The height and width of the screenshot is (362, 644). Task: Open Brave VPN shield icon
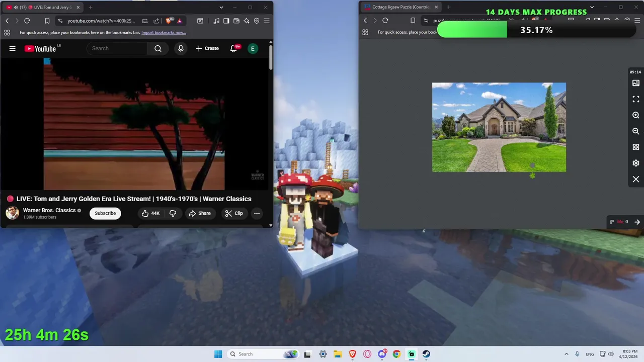[x=257, y=21]
